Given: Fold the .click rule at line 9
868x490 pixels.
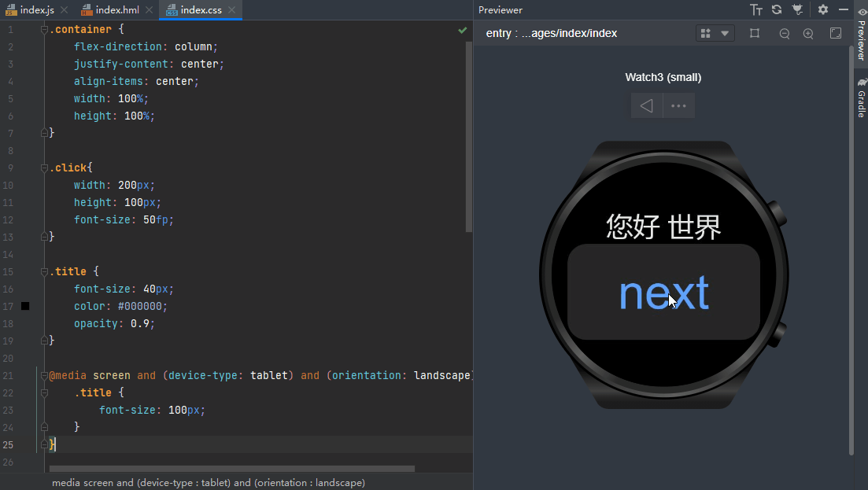Looking at the screenshot, I should click(x=46, y=168).
